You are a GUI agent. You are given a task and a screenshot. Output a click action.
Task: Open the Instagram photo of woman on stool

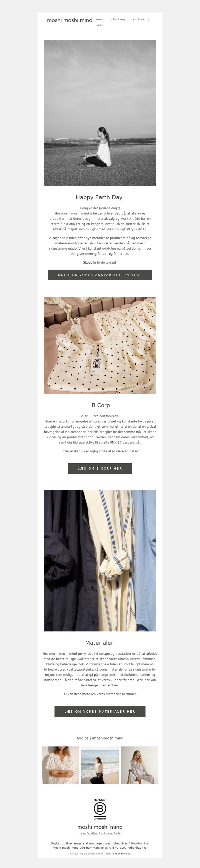click(139, 765)
